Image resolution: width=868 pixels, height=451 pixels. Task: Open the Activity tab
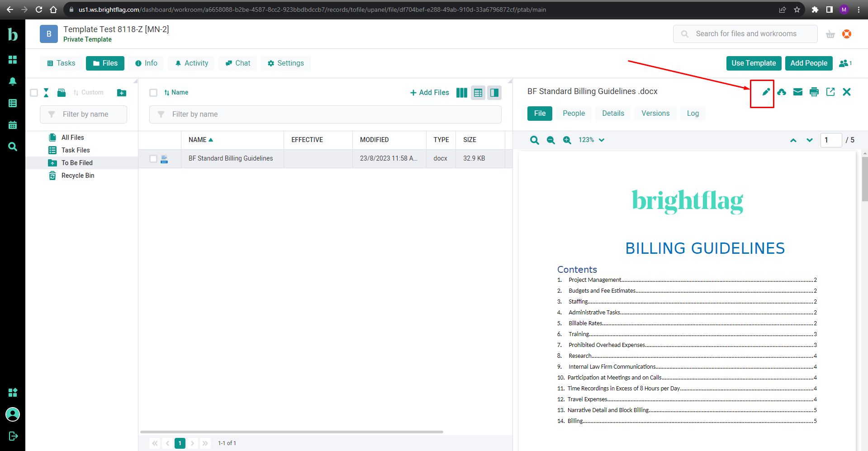point(192,63)
